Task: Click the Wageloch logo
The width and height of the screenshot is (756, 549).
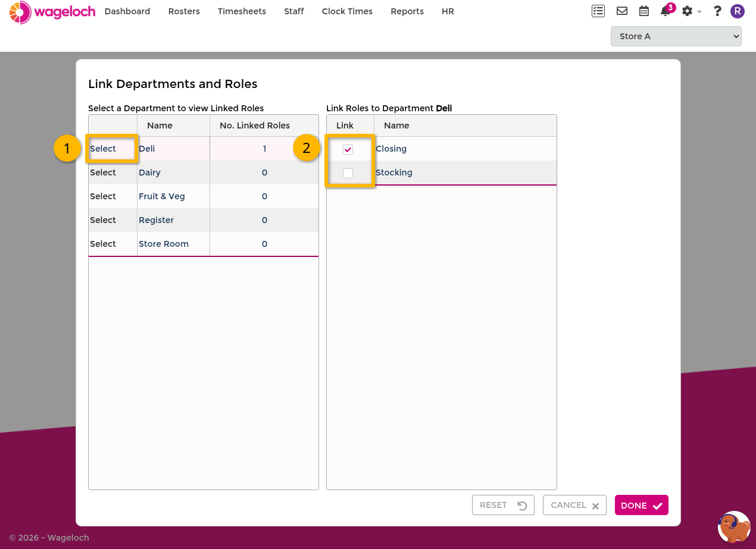Action: pyautogui.click(x=52, y=12)
